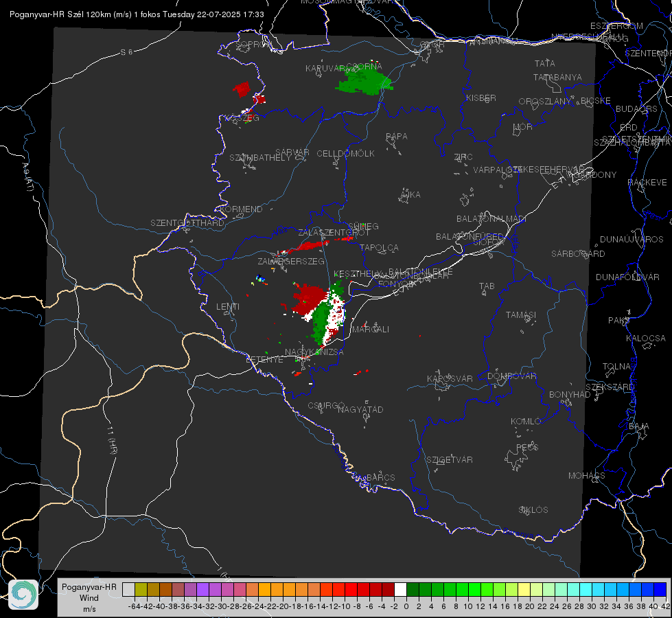
Task: Click the 'TATA' city label
Action: (545, 63)
